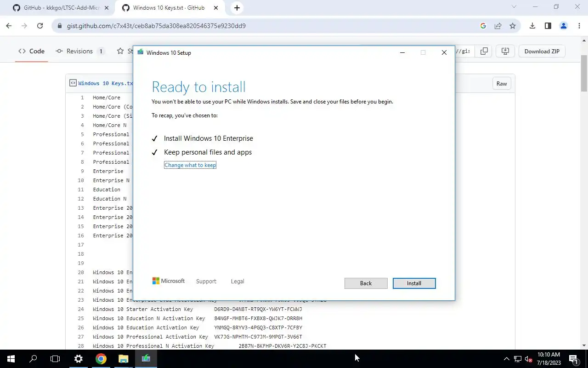Click Download ZIP button

542,51
